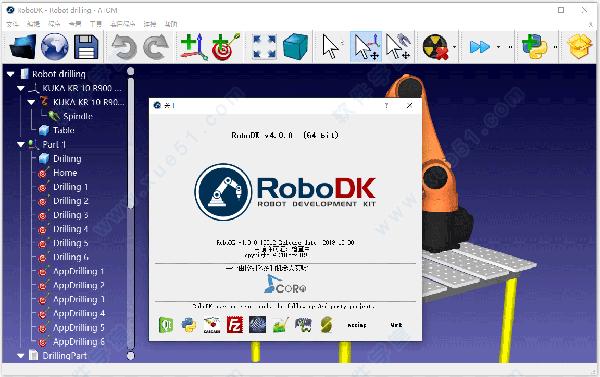Viewport: 600px width, 377px height.
Task: Toggle collision checking radiation icon
Action: (435, 47)
